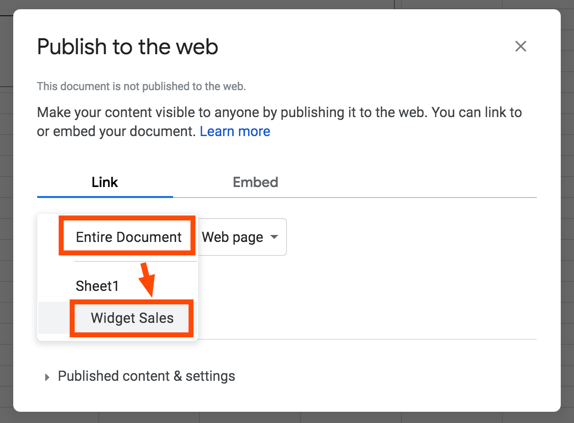Select Sheet1 in the dropdown list
This screenshot has width=574, height=423.
(97, 286)
